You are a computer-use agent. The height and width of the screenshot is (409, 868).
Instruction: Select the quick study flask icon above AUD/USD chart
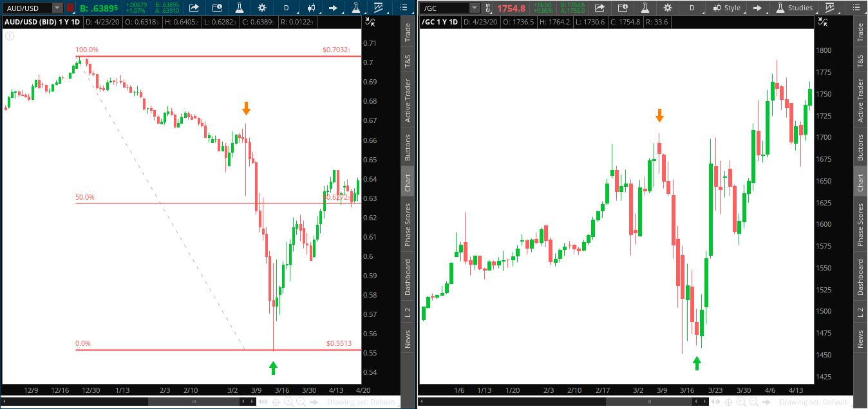240,8
